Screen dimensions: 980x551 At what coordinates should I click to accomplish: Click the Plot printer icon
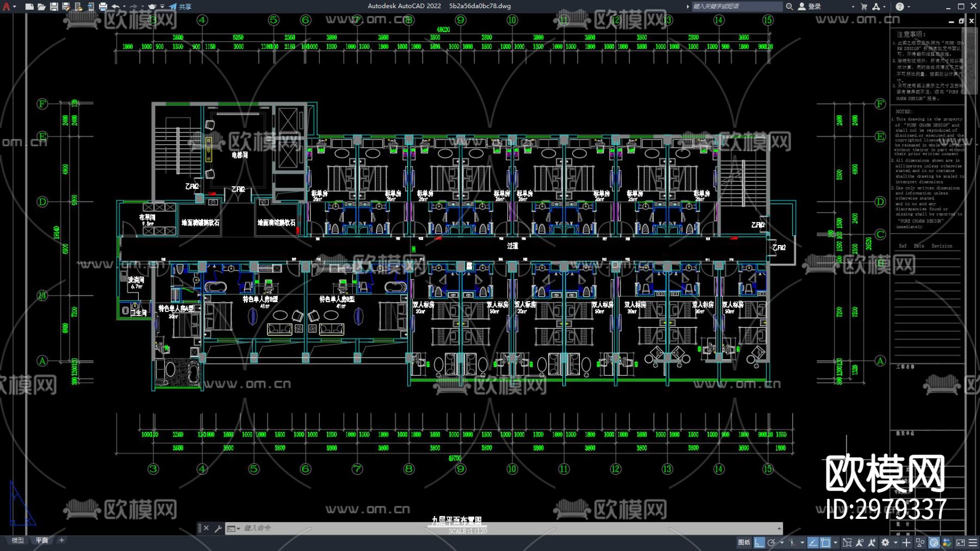(x=103, y=7)
